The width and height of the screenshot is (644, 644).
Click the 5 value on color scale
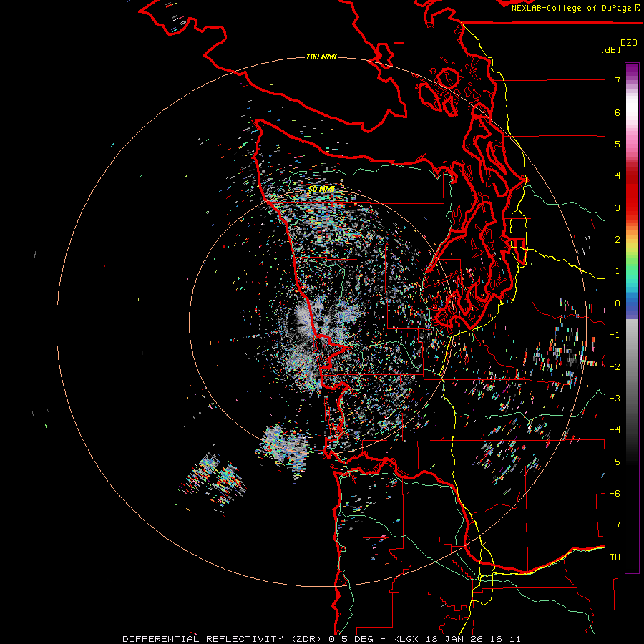pos(618,144)
